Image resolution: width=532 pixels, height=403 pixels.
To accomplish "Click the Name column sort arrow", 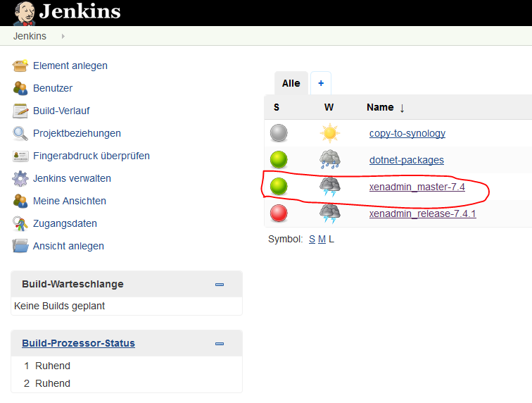I will point(402,108).
